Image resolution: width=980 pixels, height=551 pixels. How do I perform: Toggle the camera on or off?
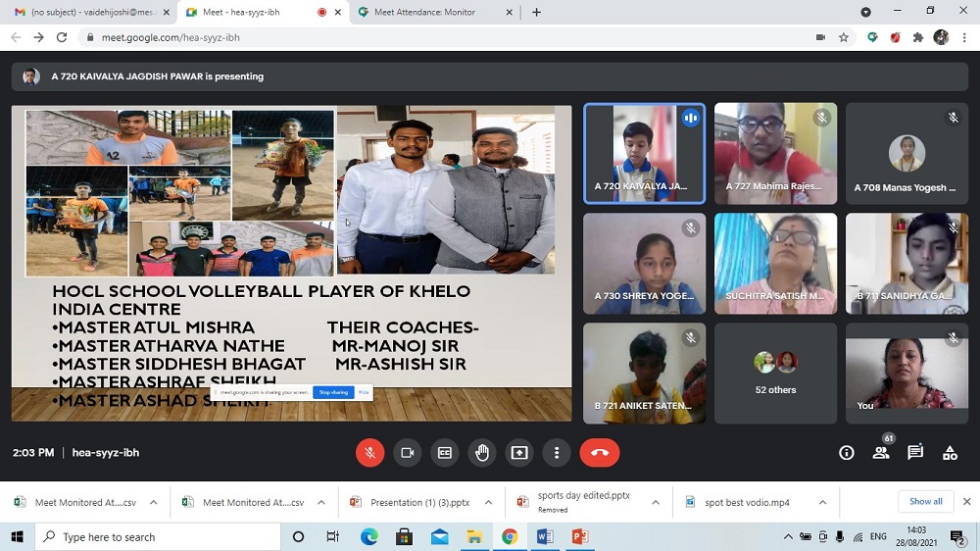tap(407, 453)
